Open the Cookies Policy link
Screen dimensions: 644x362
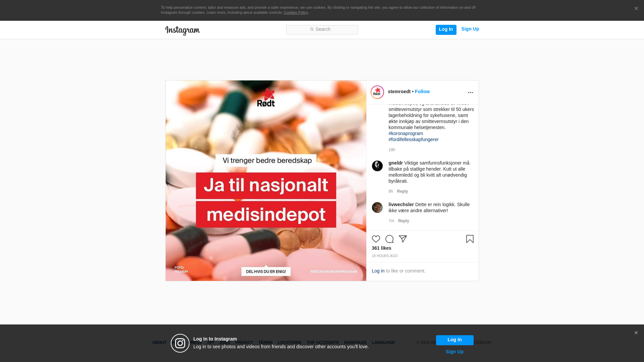pyautogui.click(x=296, y=12)
